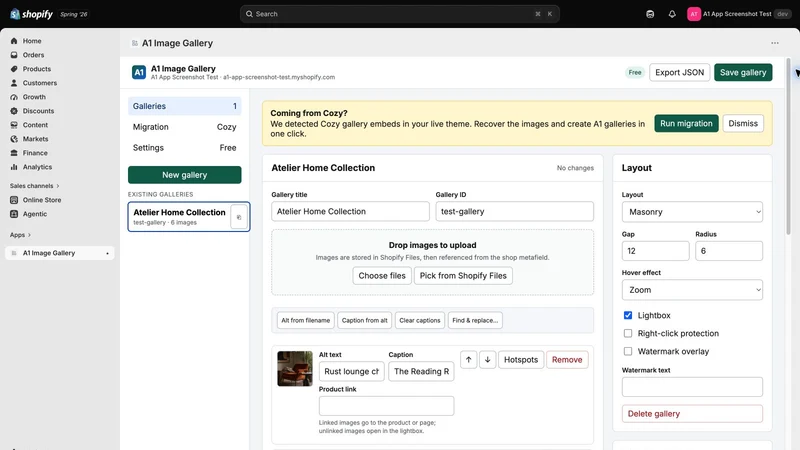Screen dimensions: 800x450
Task: Move first image down with arrow icon
Action: (x=488, y=360)
